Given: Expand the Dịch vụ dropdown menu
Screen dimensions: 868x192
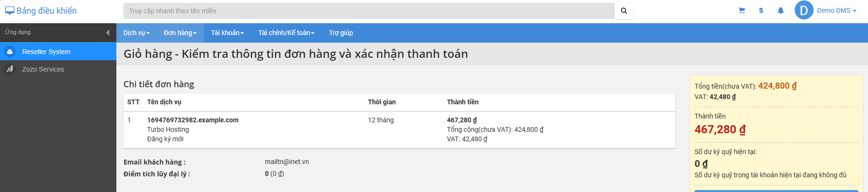Looking at the screenshot, I should pyautogui.click(x=136, y=33).
